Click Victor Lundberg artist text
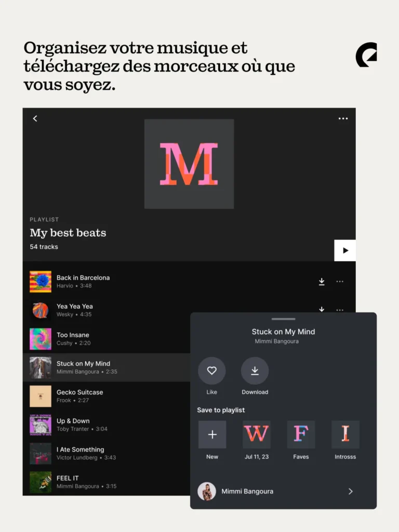This screenshot has height=532, width=399. tap(77, 457)
